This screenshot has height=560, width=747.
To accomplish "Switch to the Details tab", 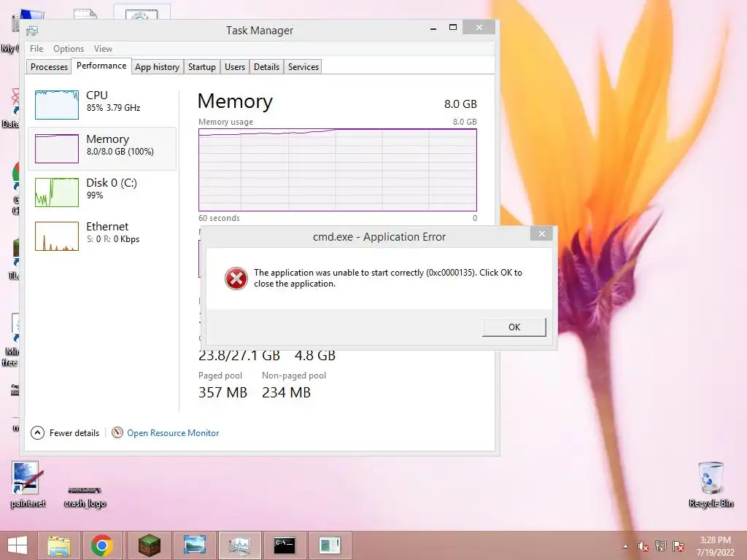I will click(266, 66).
